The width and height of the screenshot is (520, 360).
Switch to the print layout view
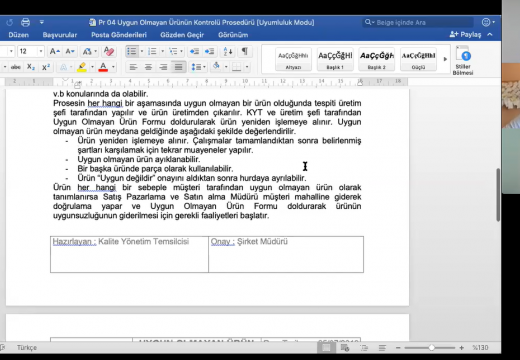326,348
